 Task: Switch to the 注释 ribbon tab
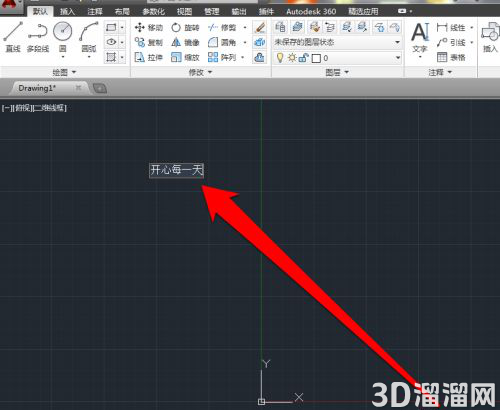pos(95,12)
